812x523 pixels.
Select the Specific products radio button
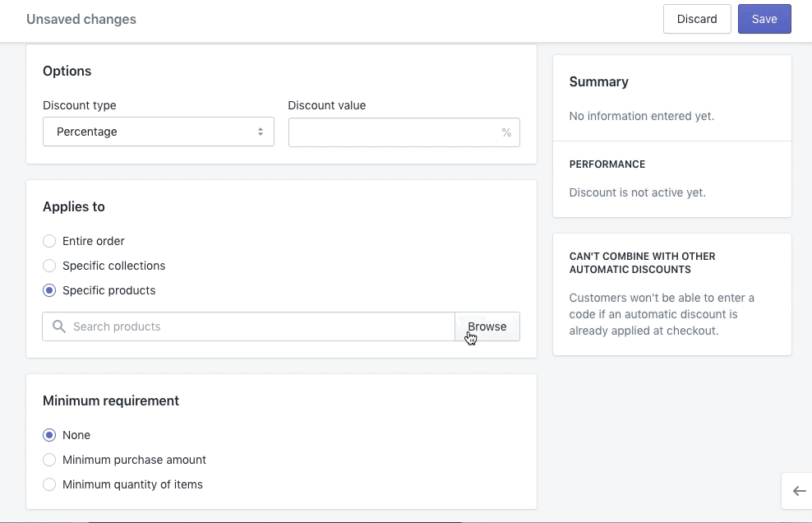pos(49,290)
